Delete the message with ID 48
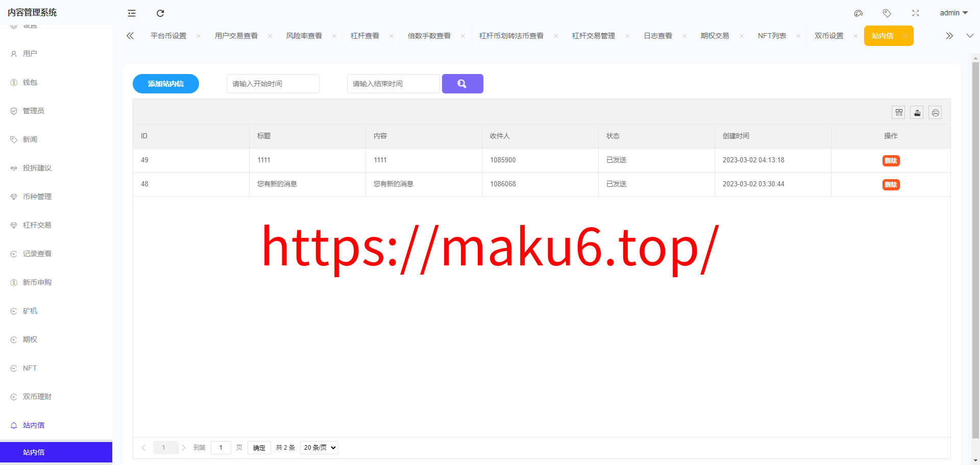Image resolution: width=980 pixels, height=465 pixels. tap(891, 185)
